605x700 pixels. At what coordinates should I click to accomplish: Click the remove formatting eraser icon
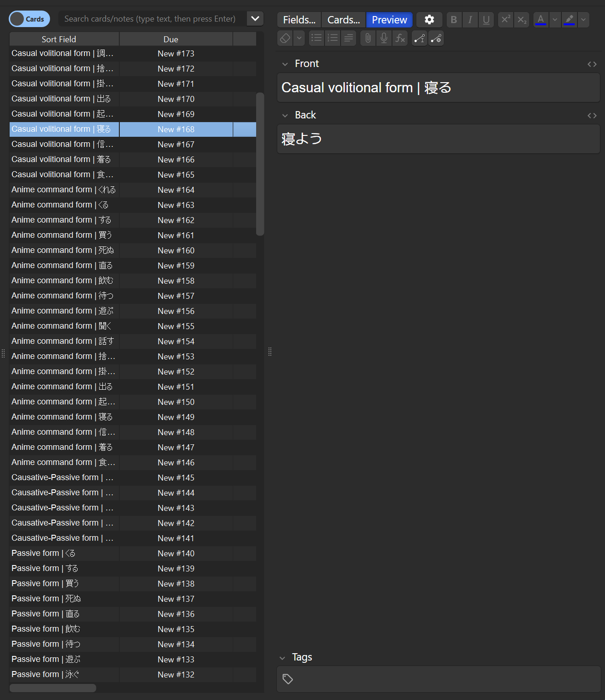click(285, 38)
